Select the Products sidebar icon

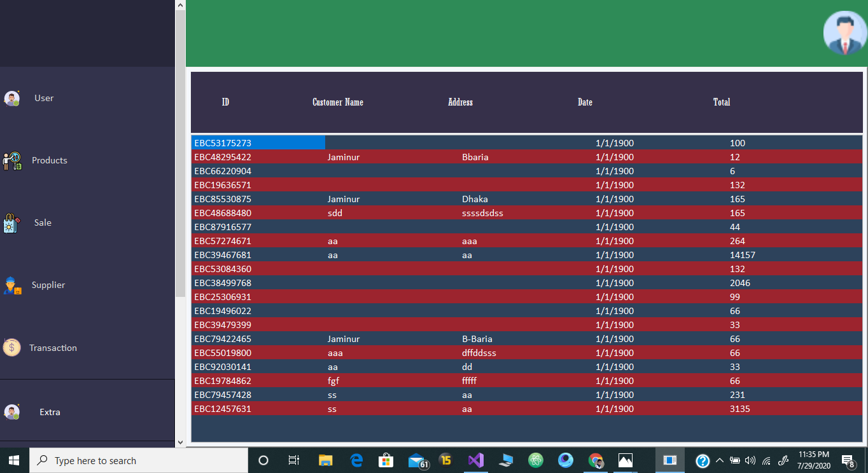point(12,160)
